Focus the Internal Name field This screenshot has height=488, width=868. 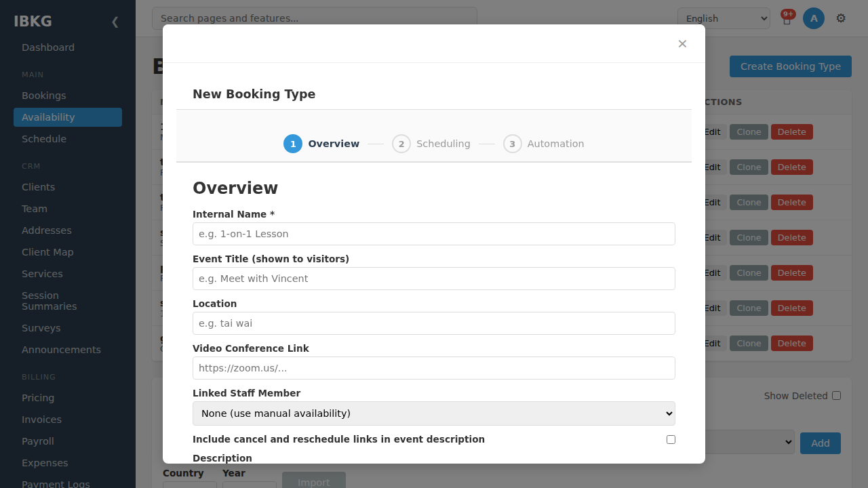[x=434, y=234]
